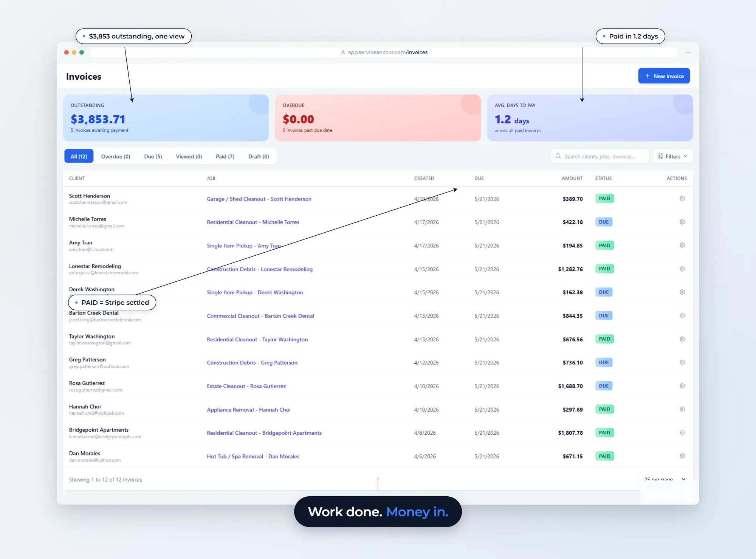Select the All (12) tab
Image resolution: width=756 pixels, height=559 pixels.
pos(79,156)
